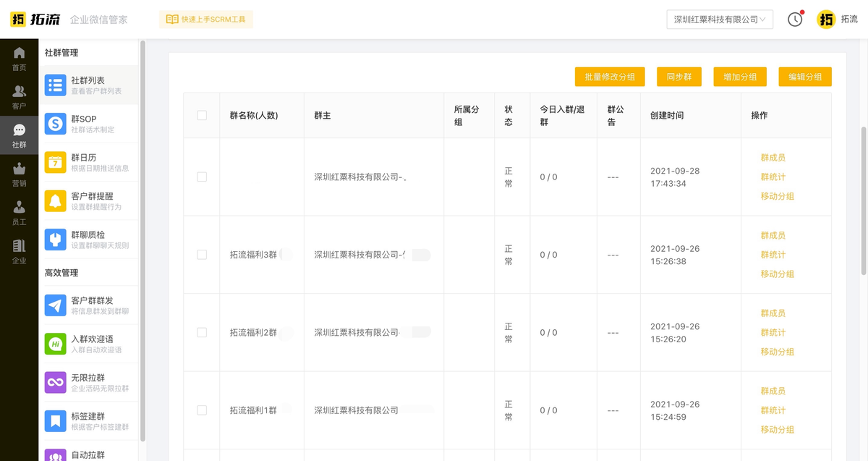Image resolution: width=868 pixels, height=461 pixels.
Task: Click the clock notification icon top right
Action: point(795,20)
